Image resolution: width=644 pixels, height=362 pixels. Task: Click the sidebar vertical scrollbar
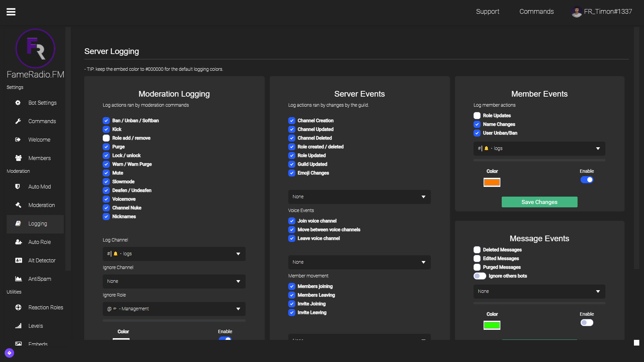68,149
